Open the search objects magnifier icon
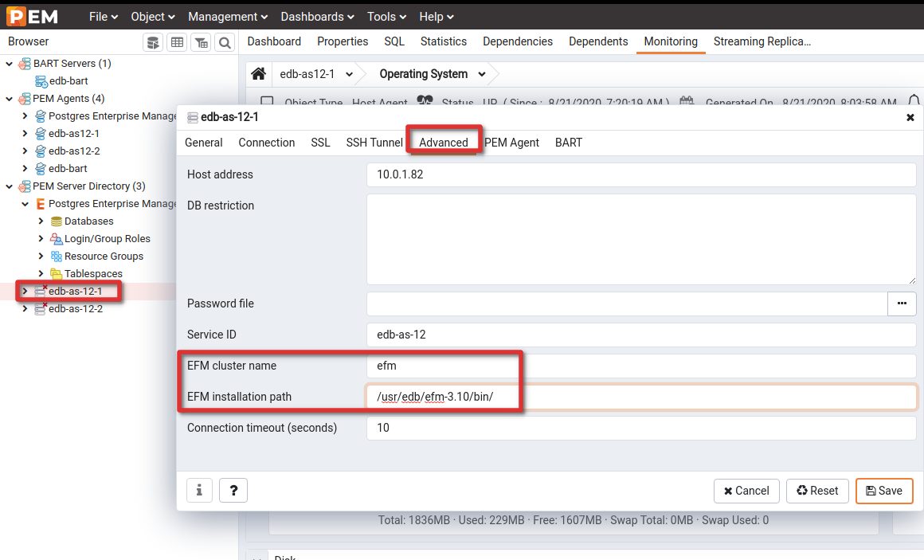This screenshot has height=560, width=924. (225, 42)
